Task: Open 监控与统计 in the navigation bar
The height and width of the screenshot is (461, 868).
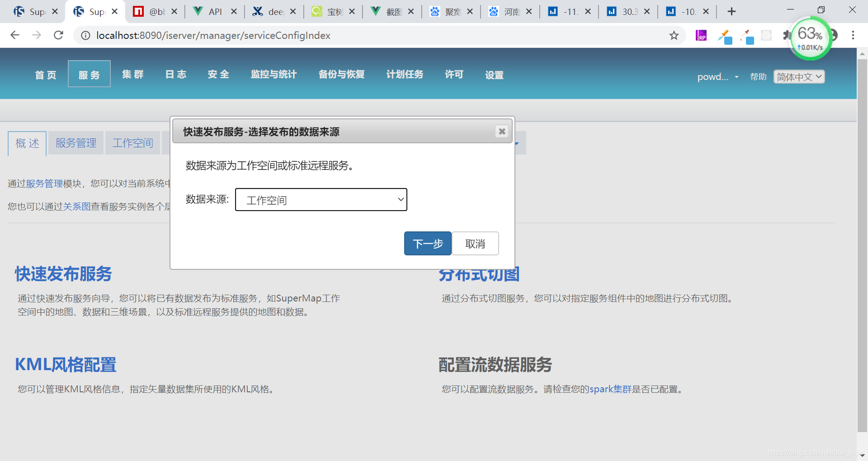Action: coord(274,74)
